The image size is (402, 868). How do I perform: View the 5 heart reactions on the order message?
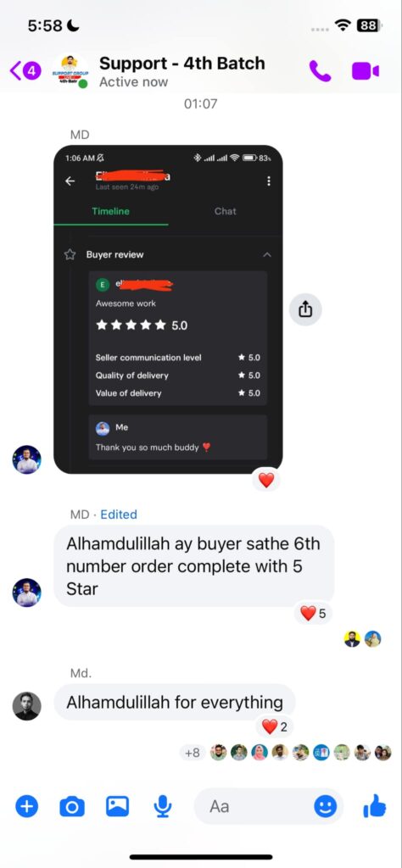(x=313, y=614)
